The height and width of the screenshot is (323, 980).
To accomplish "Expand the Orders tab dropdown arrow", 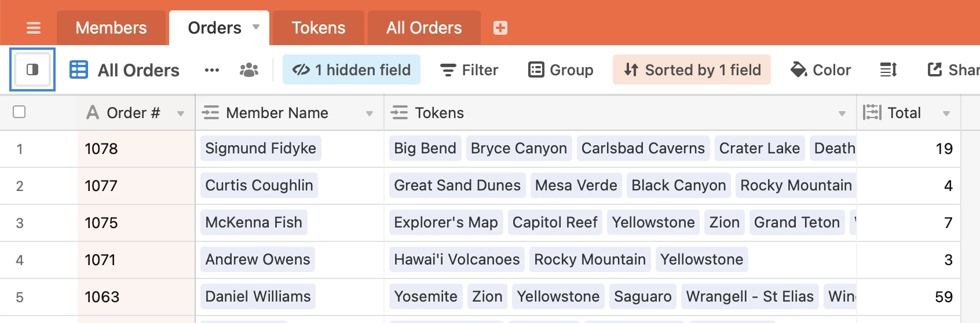I will pos(256,27).
